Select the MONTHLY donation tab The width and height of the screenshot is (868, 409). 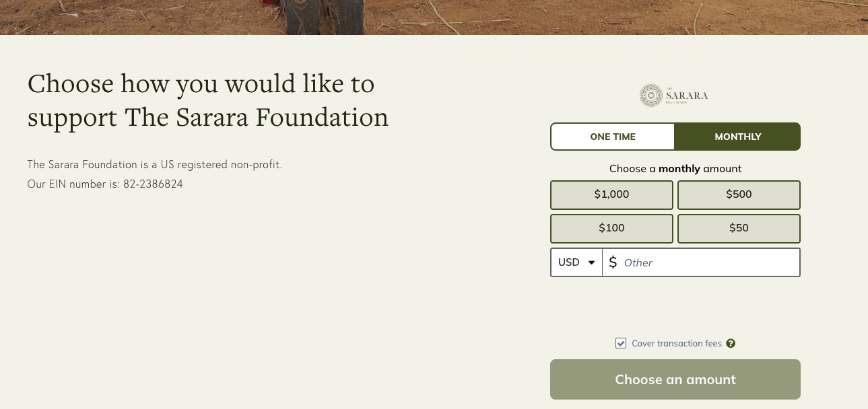click(737, 137)
